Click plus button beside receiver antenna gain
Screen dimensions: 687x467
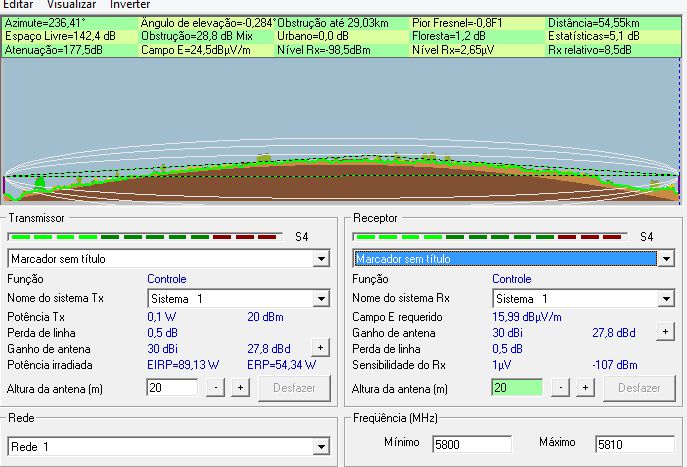tap(665, 332)
